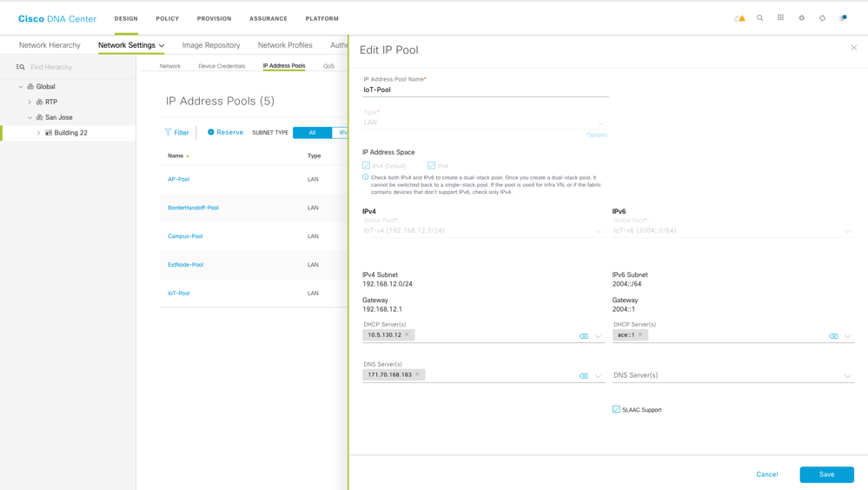
Task: Open the PROVISION menu
Action: (x=215, y=18)
